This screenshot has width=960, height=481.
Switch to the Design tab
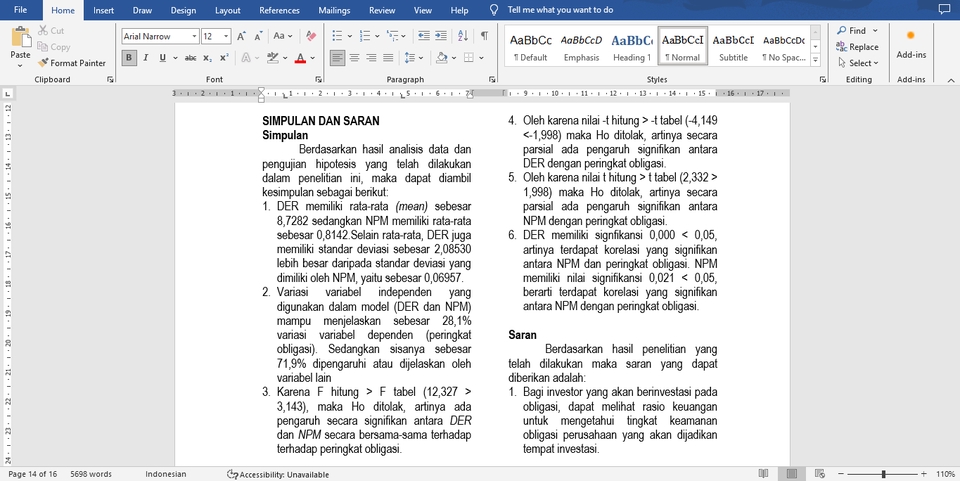tap(183, 10)
